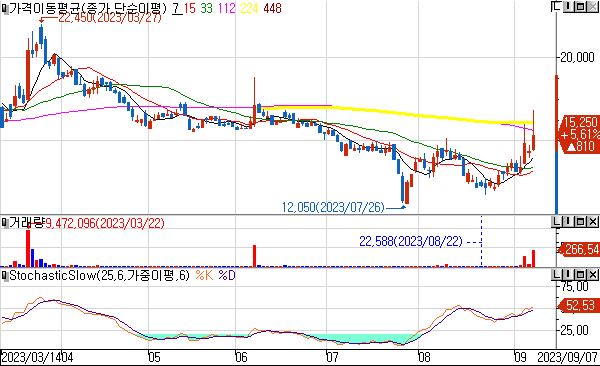
Task: Click the 20,000 price axis label
Action: point(577,57)
